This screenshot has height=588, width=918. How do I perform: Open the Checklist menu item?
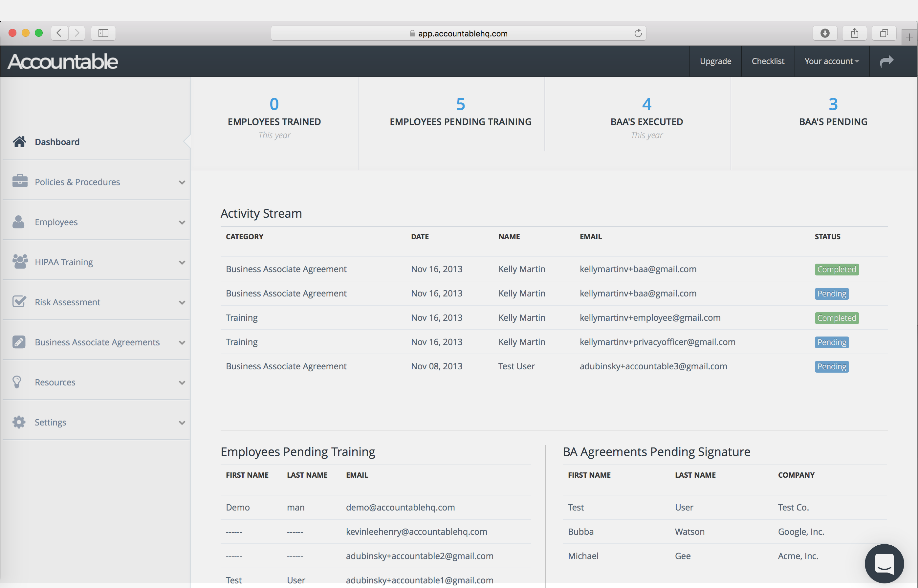(x=768, y=61)
